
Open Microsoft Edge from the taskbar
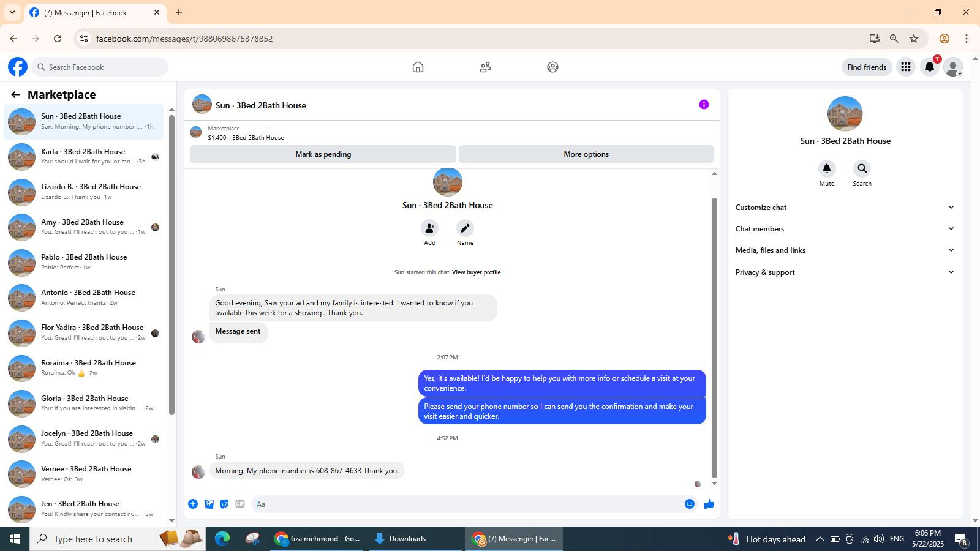click(x=222, y=539)
